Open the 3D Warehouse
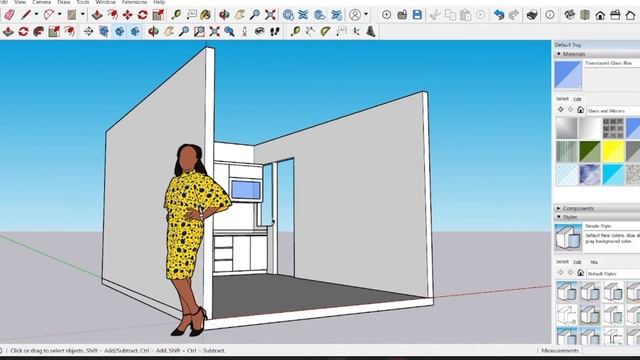640x360 pixels. coord(288,15)
